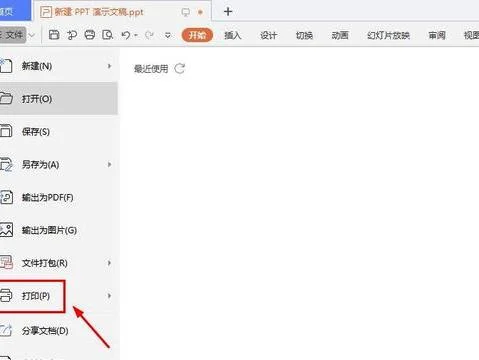This screenshot has width=479, height=360.
Task: Choose 打印(P) in the file menu
Action: coord(59,296)
